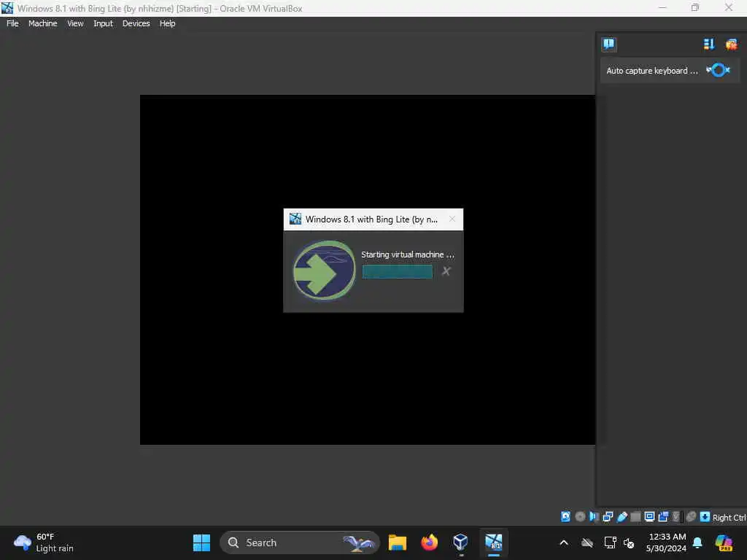The height and width of the screenshot is (560, 747).
Task: Launch Copilot preview from taskbar corner
Action: (x=724, y=542)
